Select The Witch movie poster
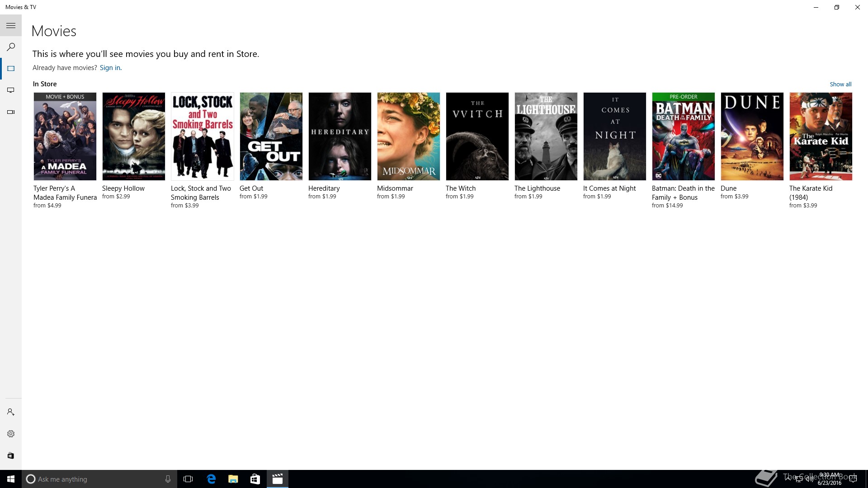The height and width of the screenshot is (488, 868). [477, 136]
